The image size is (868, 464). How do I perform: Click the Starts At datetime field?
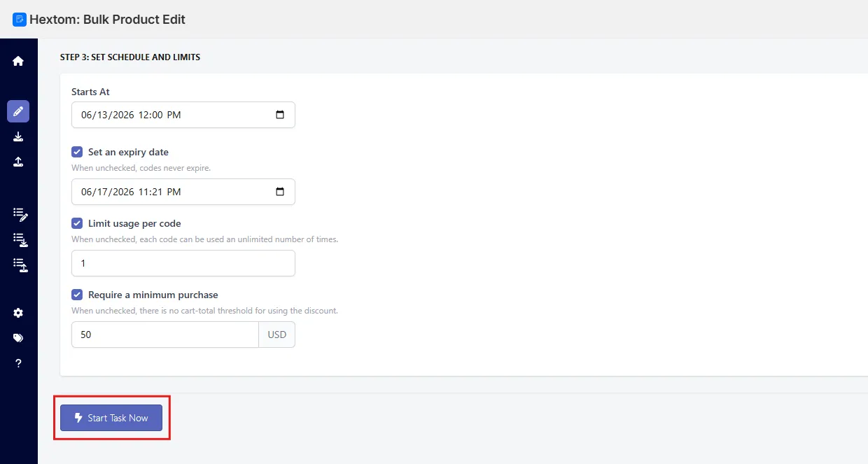183,115
